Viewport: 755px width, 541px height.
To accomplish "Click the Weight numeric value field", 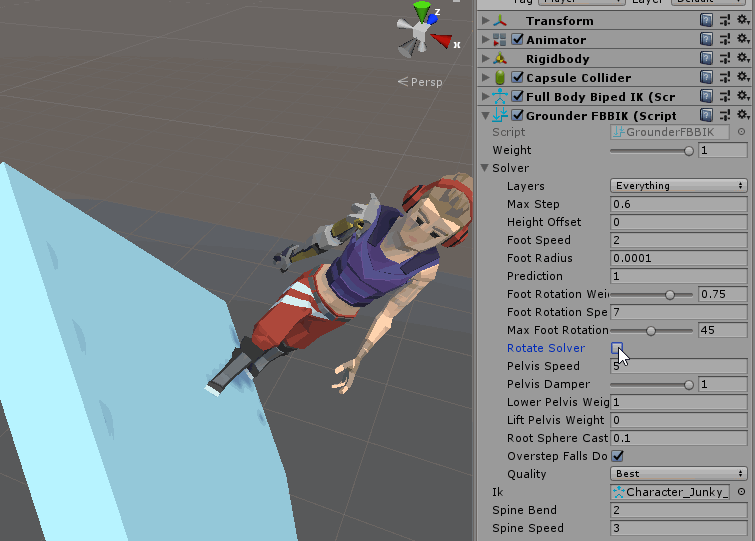I will [723, 150].
